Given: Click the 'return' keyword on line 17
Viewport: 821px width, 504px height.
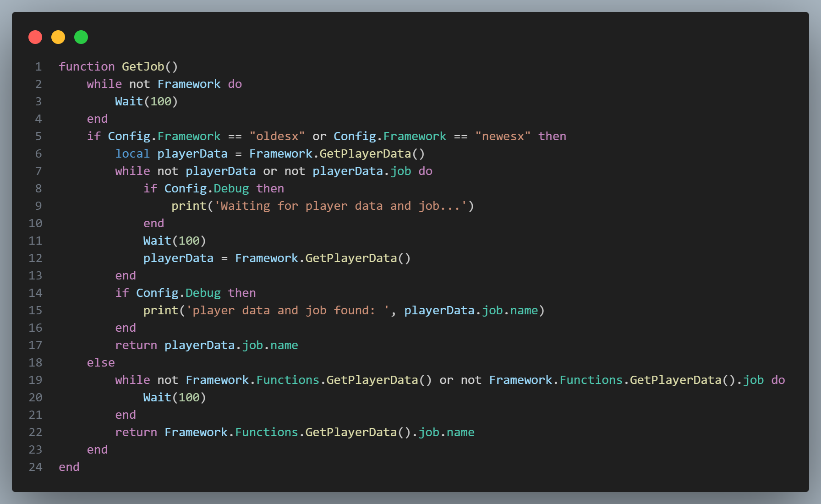Looking at the screenshot, I should tap(136, 345).
